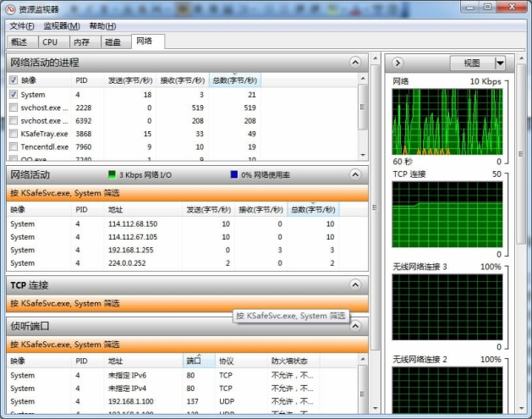The image size is (532, 419).
Task: Sort listening ports by 端口 column
Action: (199, 361)
